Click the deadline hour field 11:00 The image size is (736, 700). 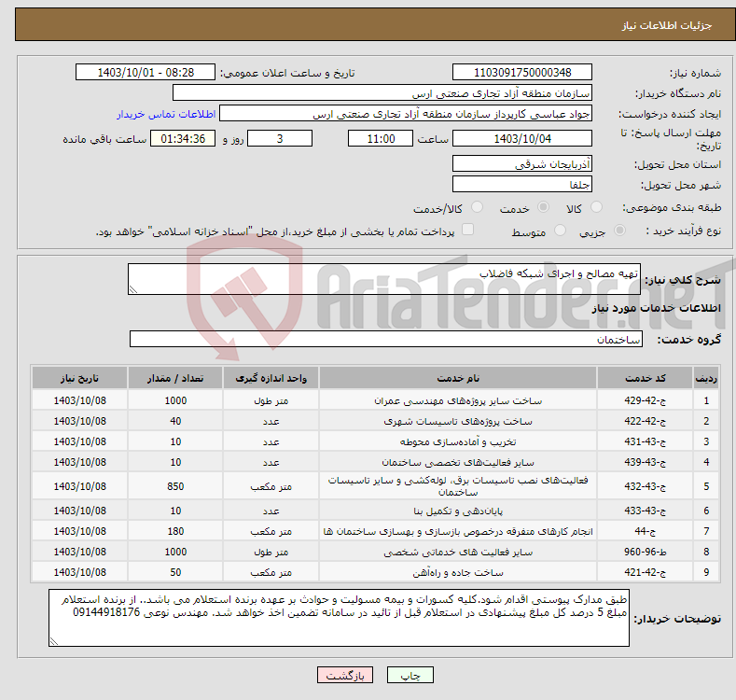coord(381,138)
